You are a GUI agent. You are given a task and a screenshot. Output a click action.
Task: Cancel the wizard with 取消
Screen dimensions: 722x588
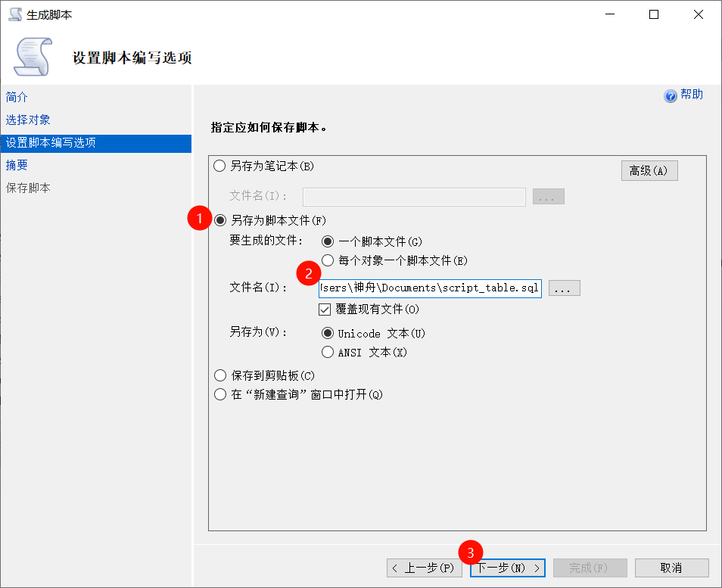671,568
